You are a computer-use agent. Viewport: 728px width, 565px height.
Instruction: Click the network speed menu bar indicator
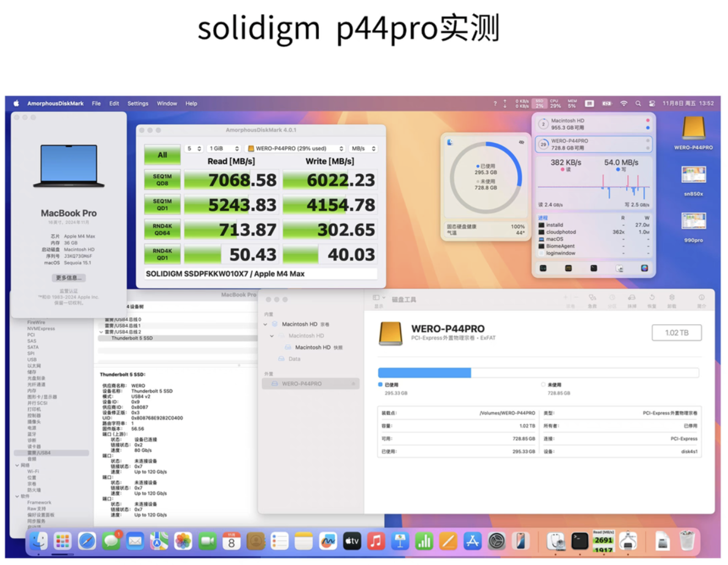pos(522,103)
